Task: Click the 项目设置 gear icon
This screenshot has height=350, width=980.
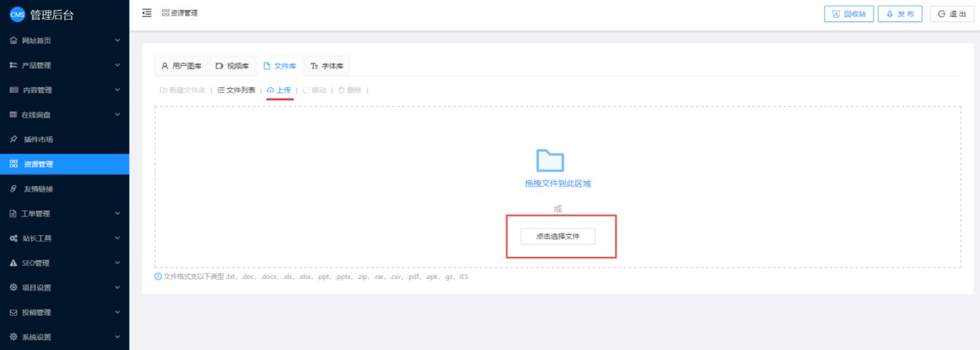Action: (x=13, y=287)
